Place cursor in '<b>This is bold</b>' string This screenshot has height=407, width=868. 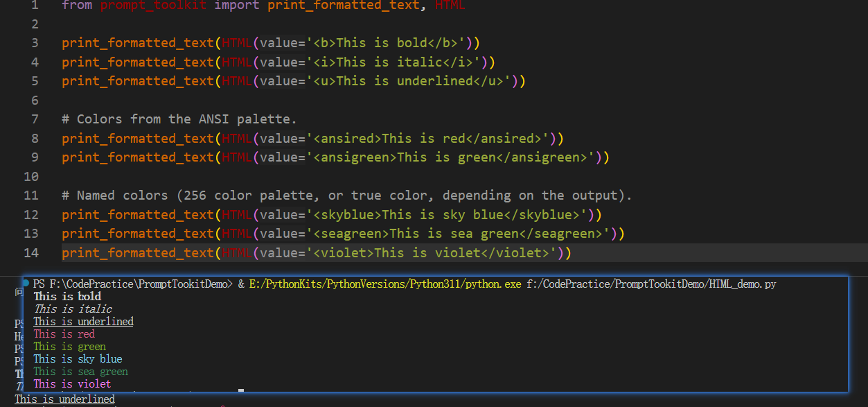(386, 43)
